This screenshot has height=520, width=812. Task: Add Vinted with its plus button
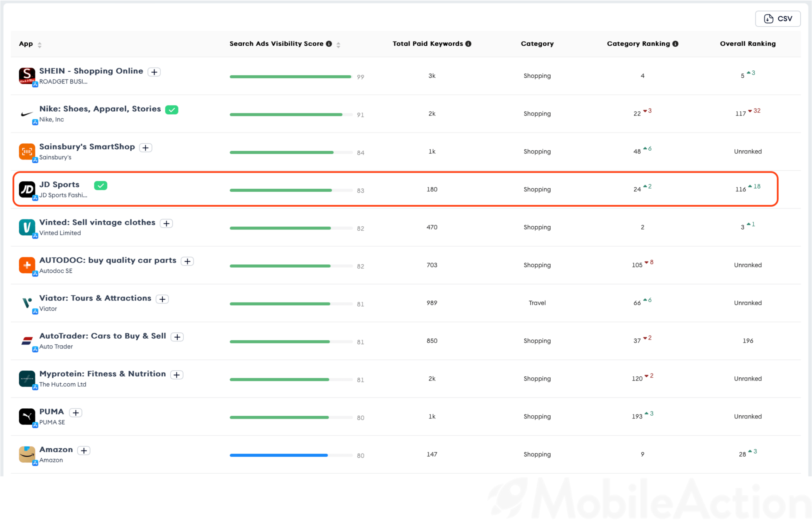166,223
